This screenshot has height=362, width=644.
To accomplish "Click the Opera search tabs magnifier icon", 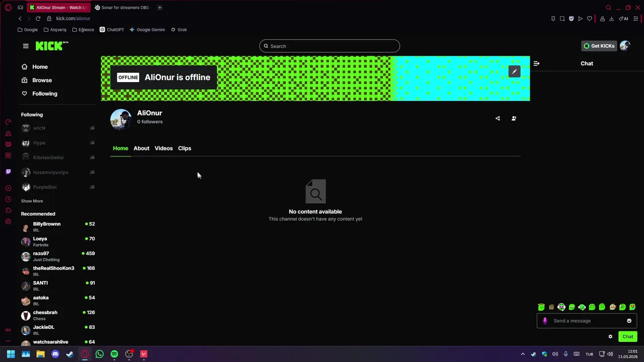I will tap(608, 8).
